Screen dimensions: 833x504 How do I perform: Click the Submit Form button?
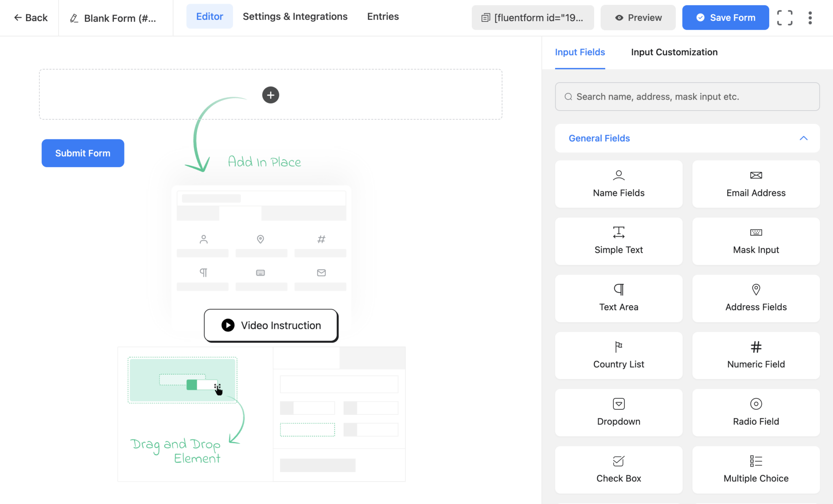(x=83, y=153)
